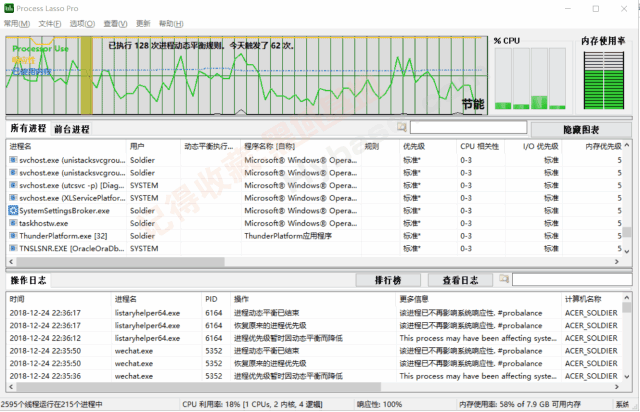The width and height of the screenshot is (640, 412).
Task: Click icon of svchost.exe (XLServicePlatfor row
Action: pos(13,198)
